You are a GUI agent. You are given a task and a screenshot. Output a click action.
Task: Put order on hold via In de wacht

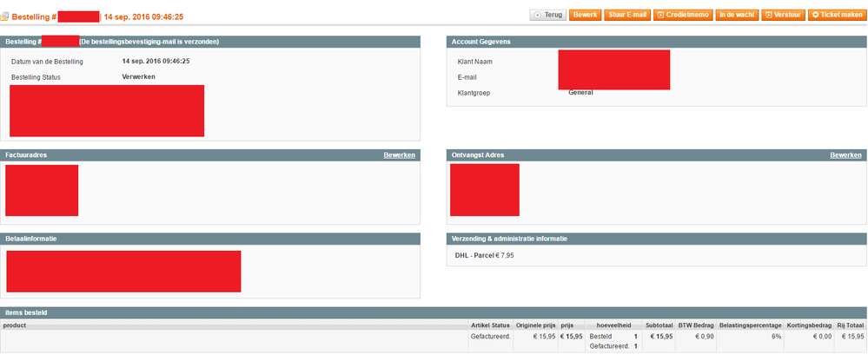click(x=736, y=15)
